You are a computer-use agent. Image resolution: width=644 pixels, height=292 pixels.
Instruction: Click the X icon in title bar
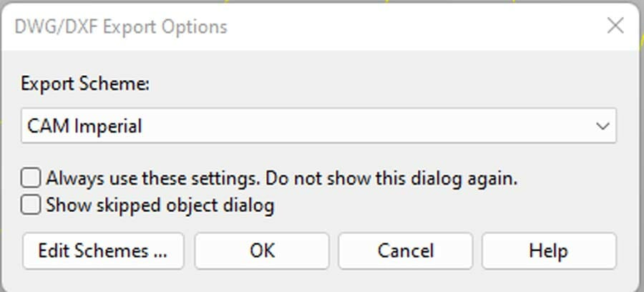(x=615, y=26)
